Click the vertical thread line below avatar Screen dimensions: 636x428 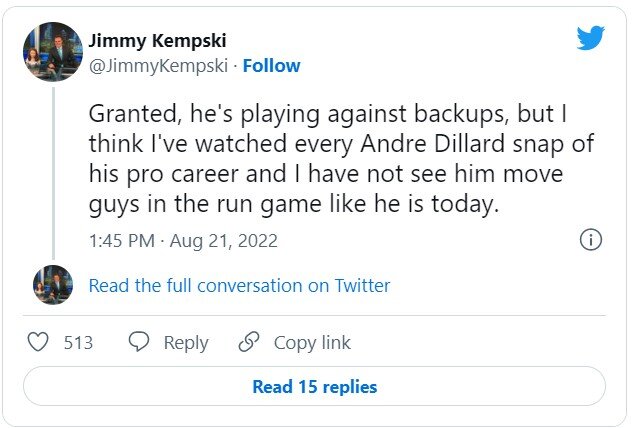(52, 170)
